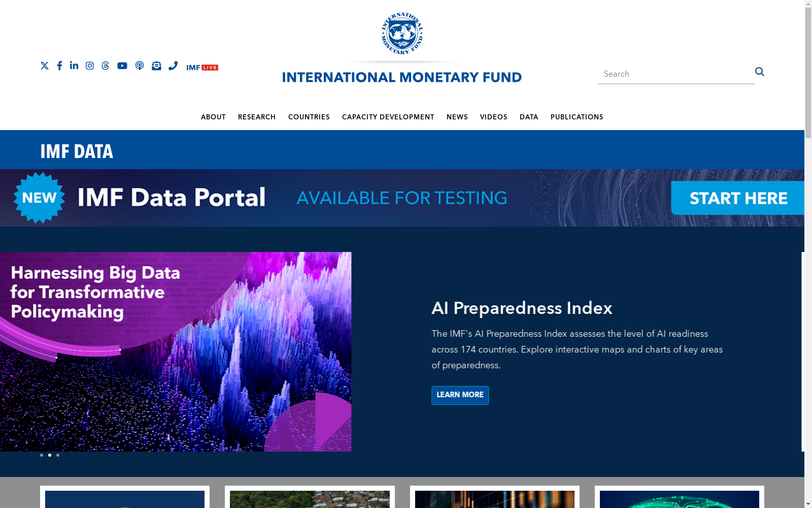Open the IMF LinkedIn page
This screenshot has width=812, height=508.
[x=74, y=65]
